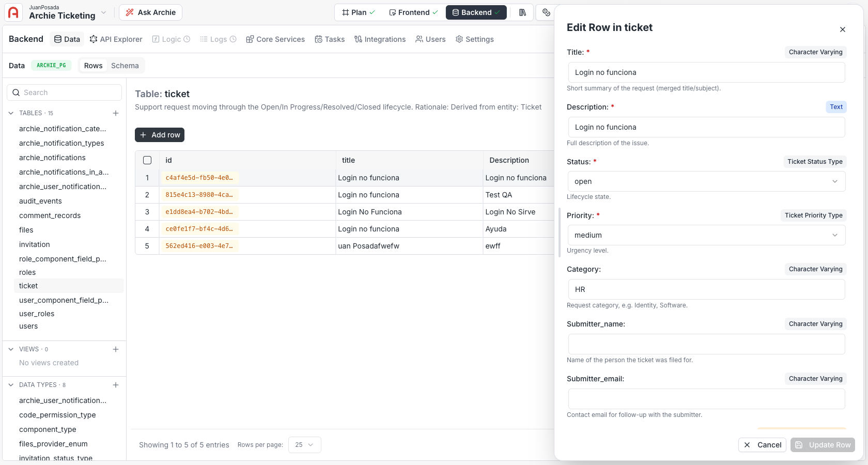Switch to Schema view

(x=125, y=66)
